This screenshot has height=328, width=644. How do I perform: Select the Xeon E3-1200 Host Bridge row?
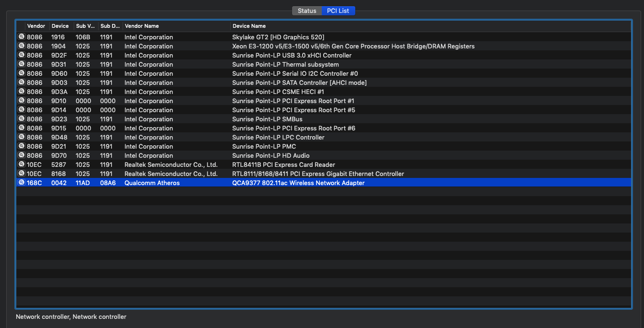point(353,46)
